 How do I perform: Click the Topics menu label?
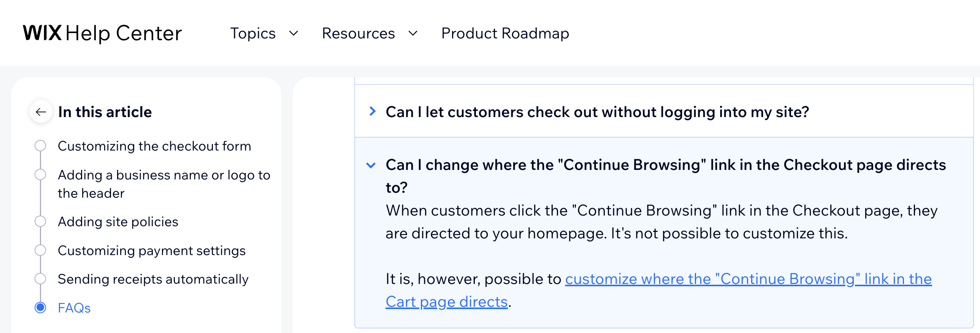(x=253, y=33)
